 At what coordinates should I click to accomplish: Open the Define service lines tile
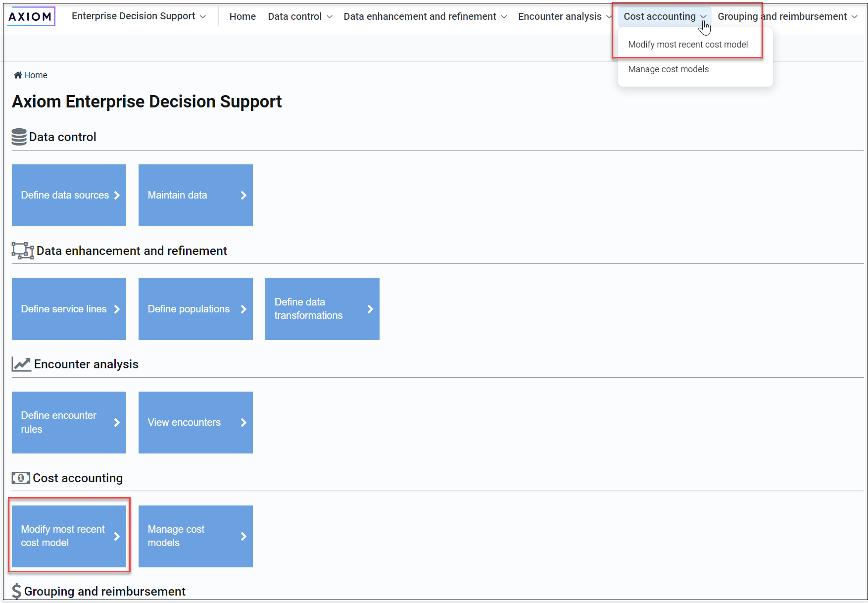[69, 309]
